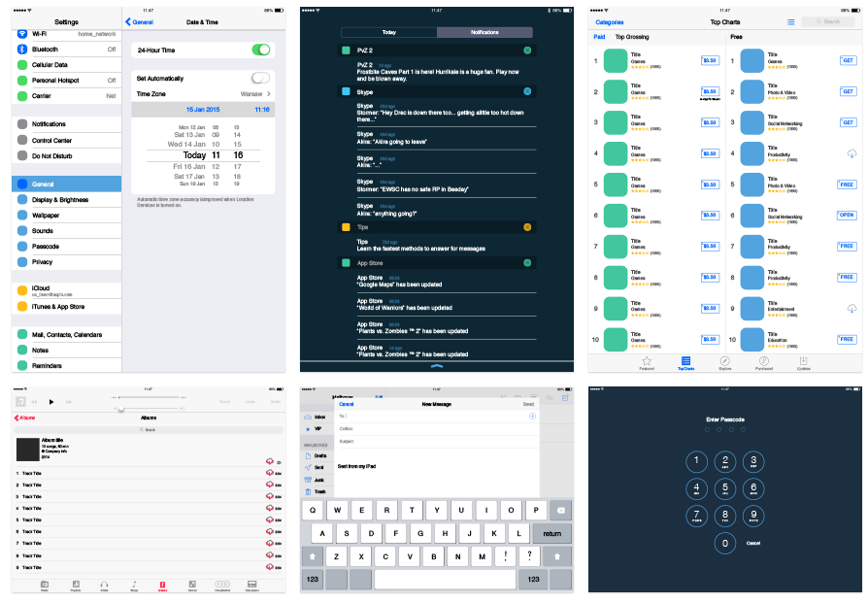Skip to previous track in Music

34,402
